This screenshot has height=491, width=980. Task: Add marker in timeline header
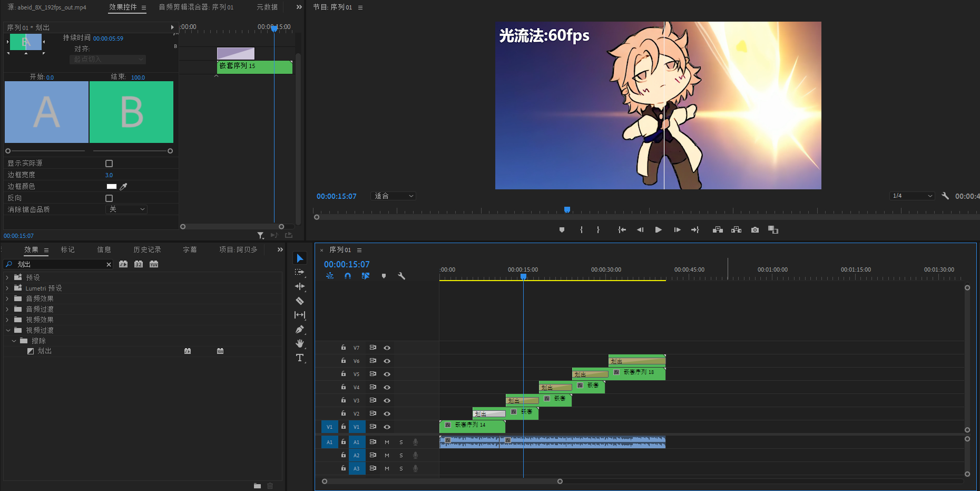[x=384, y=276]
